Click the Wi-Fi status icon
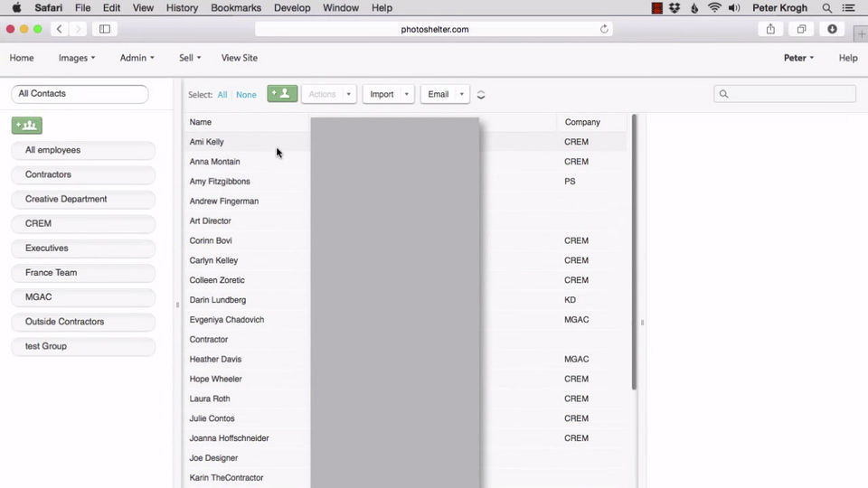The image size is (868, 488). tap(714, 8)
